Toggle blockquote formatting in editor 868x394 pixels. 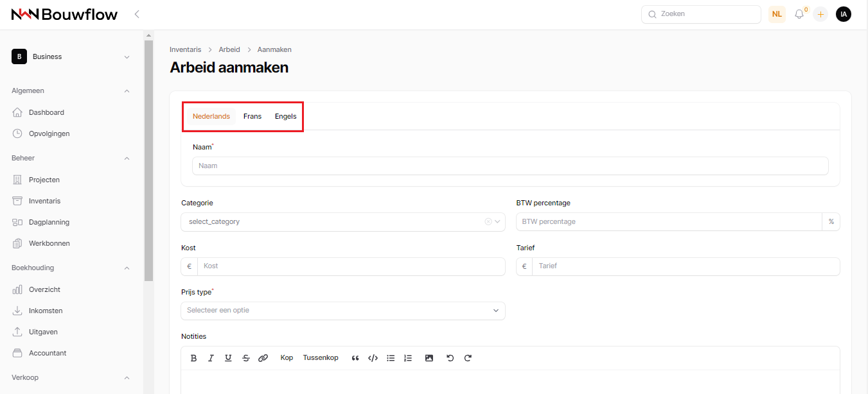pyautogui.click(x=355, y=358)
